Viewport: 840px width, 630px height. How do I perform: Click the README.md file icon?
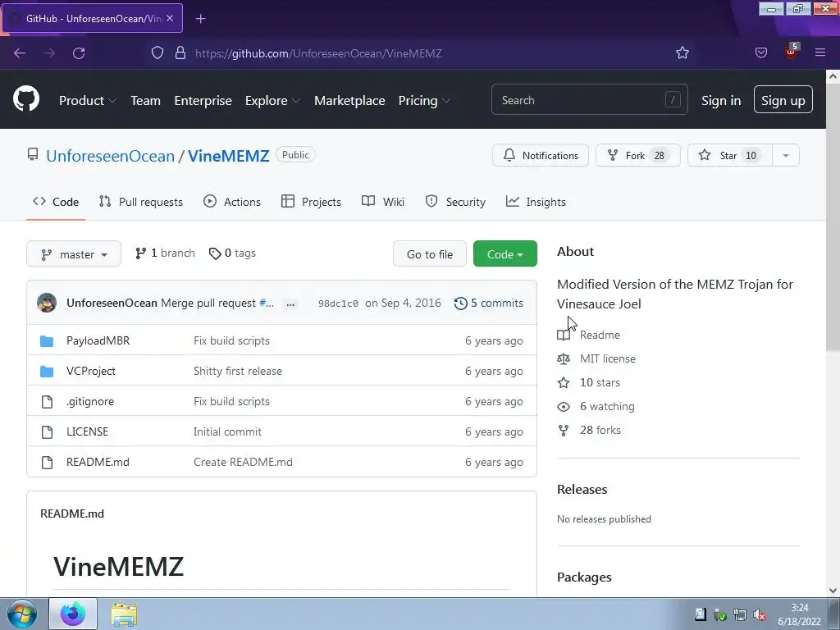pyautogui.click(x=47, y=463)
